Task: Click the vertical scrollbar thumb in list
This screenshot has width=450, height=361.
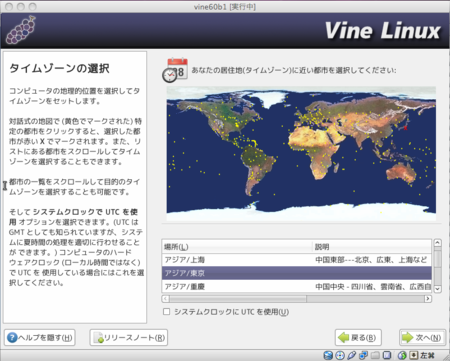Action: 438,259
